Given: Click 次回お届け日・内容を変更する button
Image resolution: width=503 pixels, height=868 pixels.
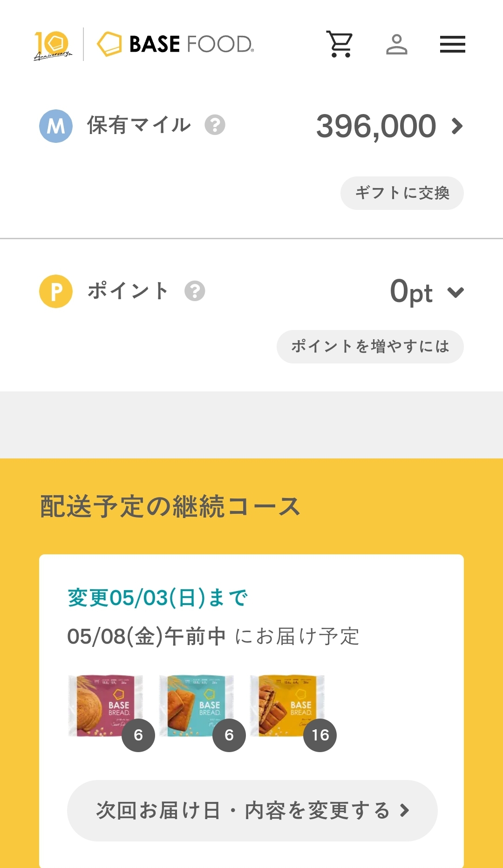Looking at the screenshot, I should tap(252, 810).
